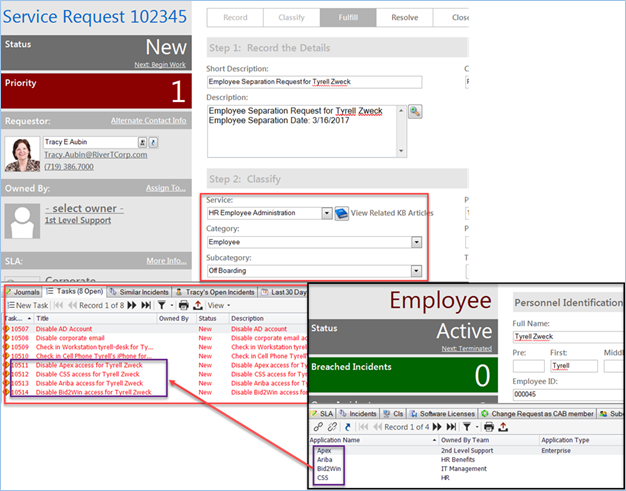Open the View Related KB Articles book icon

click(x=341, y=213)
